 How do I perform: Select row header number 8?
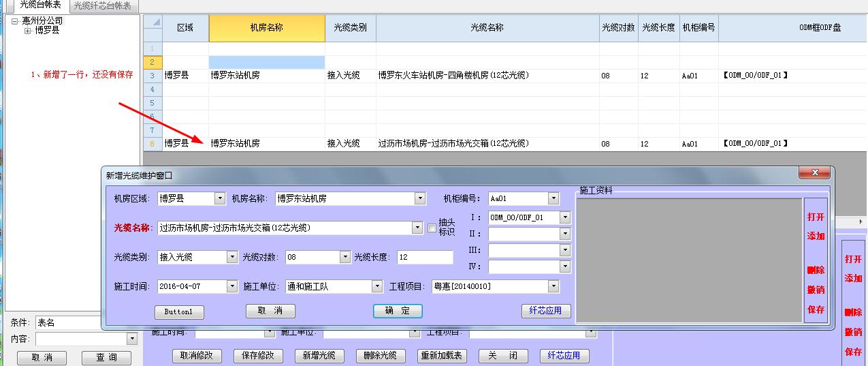152,144
